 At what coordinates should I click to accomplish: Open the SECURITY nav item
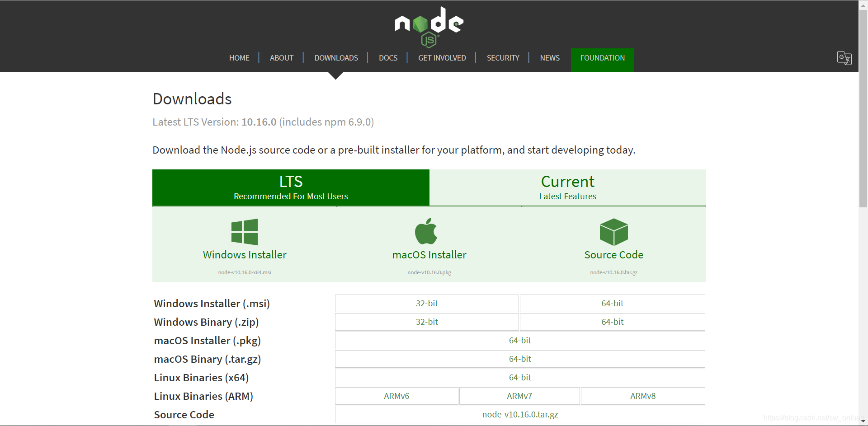(503, 58)
